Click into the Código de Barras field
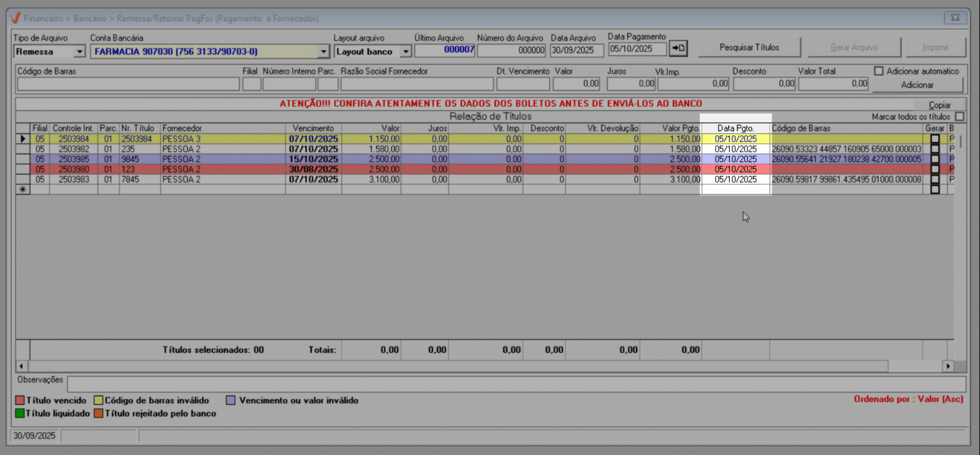 128,84
